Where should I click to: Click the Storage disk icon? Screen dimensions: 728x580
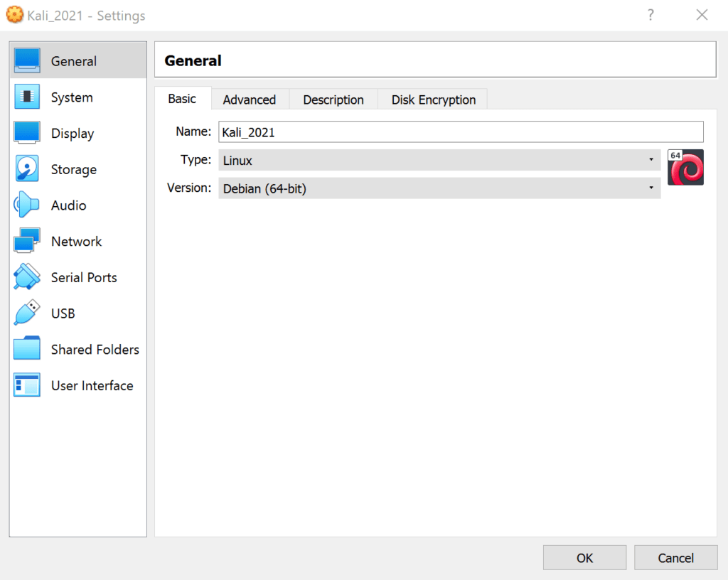click(x=27, y=168)
